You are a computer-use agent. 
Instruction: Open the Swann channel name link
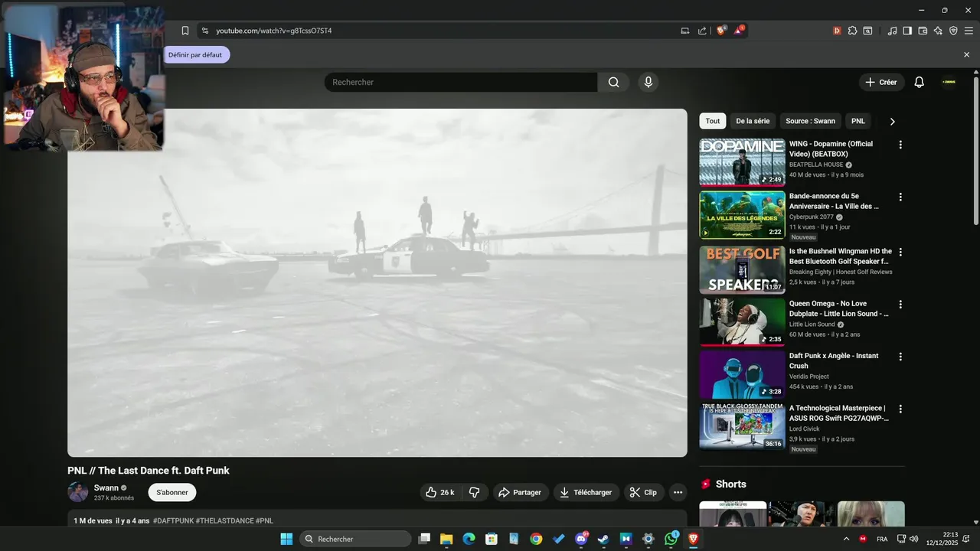tap(106, 487)
